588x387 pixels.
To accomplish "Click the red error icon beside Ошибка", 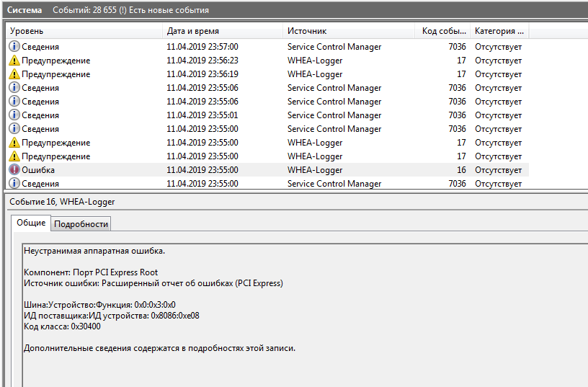I will pyautogui.click(x=14, y=170).
